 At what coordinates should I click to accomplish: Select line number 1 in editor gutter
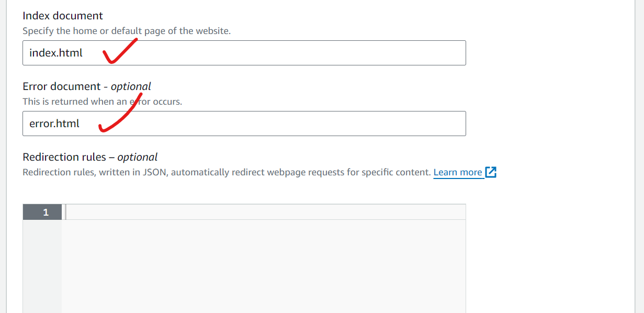tap(46, 212)
